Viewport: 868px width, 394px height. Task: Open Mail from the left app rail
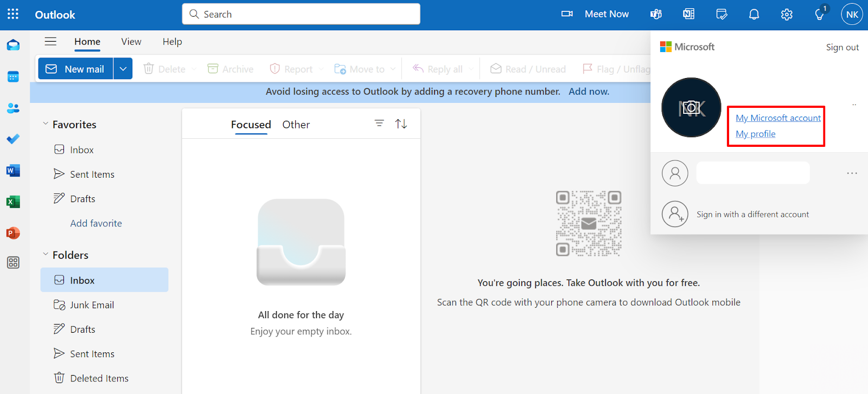13,45
